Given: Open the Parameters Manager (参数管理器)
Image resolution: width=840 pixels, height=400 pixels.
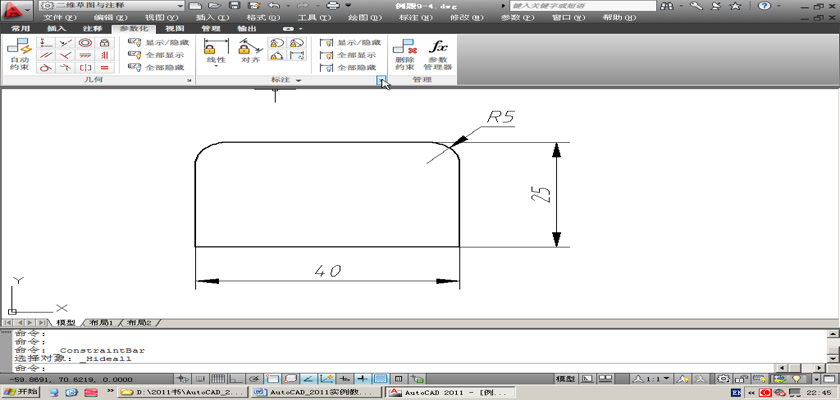Looking at the screenshot, I should click(438, 55).
